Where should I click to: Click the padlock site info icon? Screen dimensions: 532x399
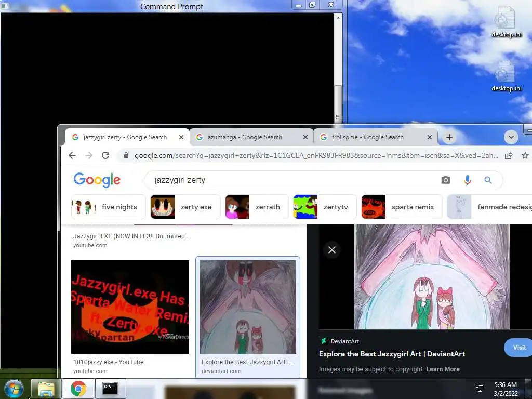coord(126,155)
